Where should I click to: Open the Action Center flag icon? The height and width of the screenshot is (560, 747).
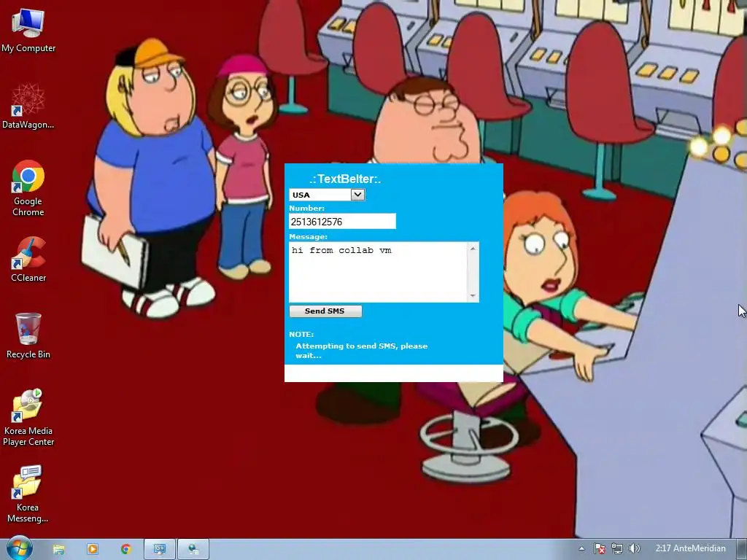[x=600, y=548]
